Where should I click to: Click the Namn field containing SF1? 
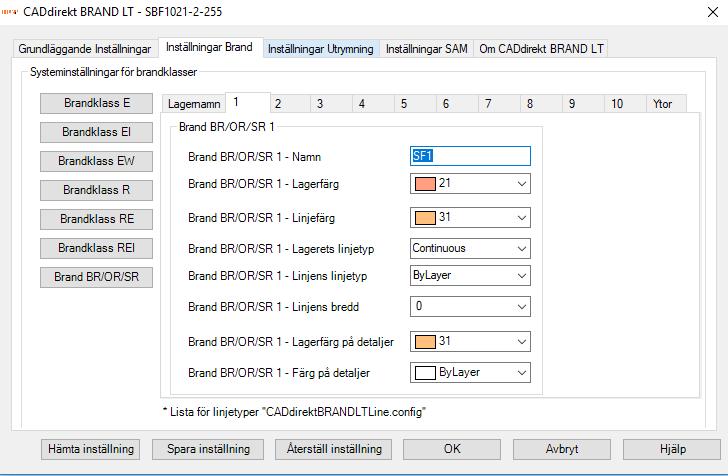coord(470,156)
